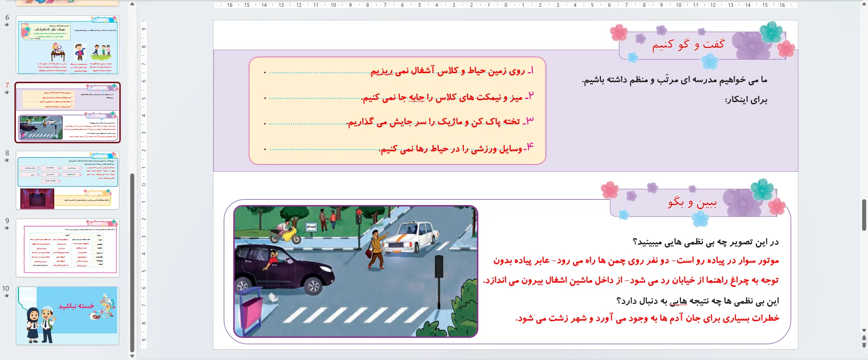Click the horizontal ruler above the slide
The width and height of the screenshot is (868, 360).
tap(505, 5)
